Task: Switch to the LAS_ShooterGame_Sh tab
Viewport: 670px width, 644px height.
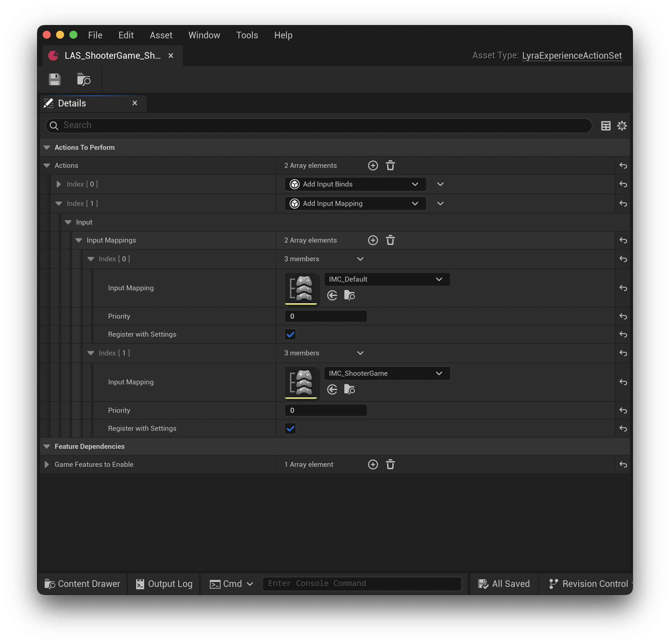Action: coord(112,56)
